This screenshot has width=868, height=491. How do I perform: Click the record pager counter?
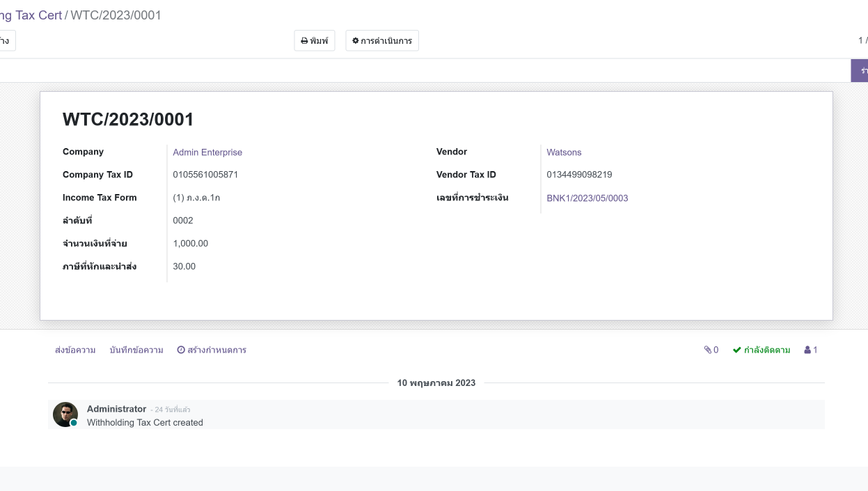coord(862,41)
